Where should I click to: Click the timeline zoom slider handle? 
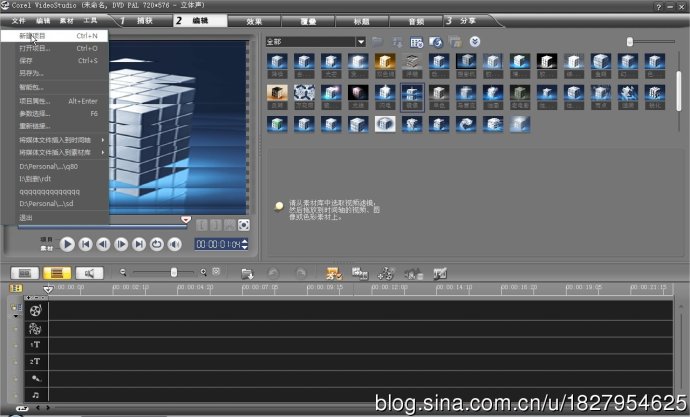[174, 273]
